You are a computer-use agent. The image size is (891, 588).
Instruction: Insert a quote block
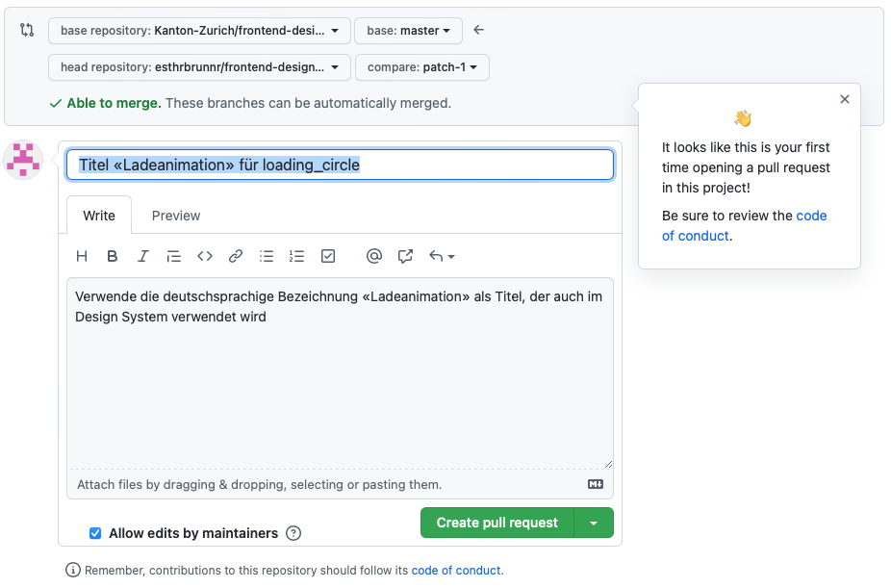click(174, 256)
